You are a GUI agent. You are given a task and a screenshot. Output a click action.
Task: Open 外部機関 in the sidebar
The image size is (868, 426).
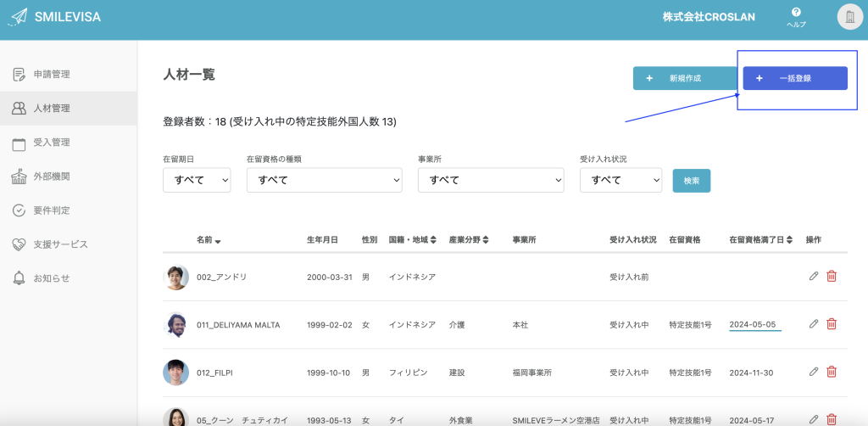click(69, 177)
